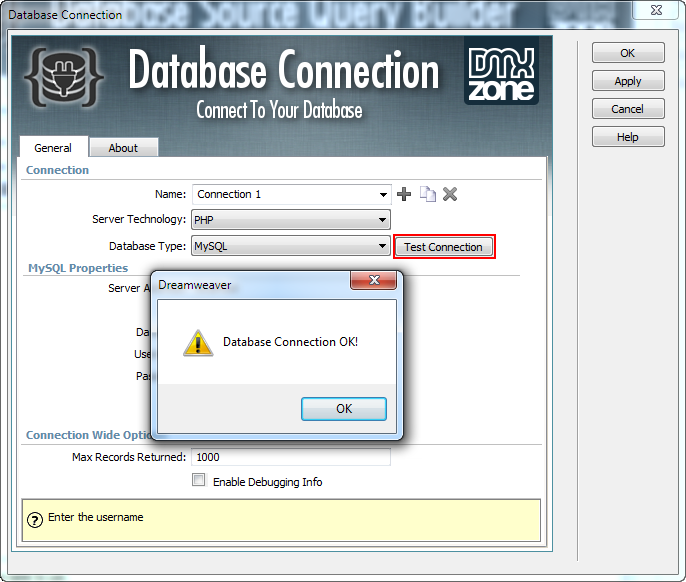This screenshot has width=686, height=582.
Task: Click the Test Connection button
Action: click(x=444, y=247)
